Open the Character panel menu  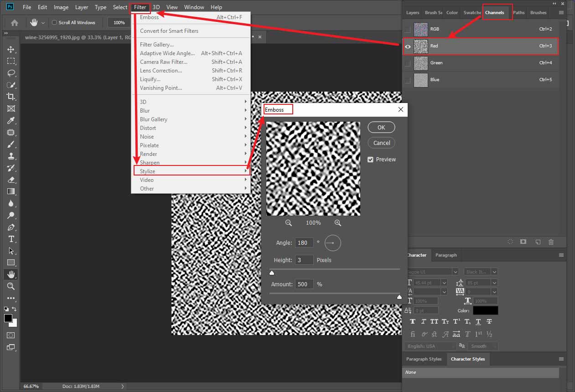click(x=560, y=255)
